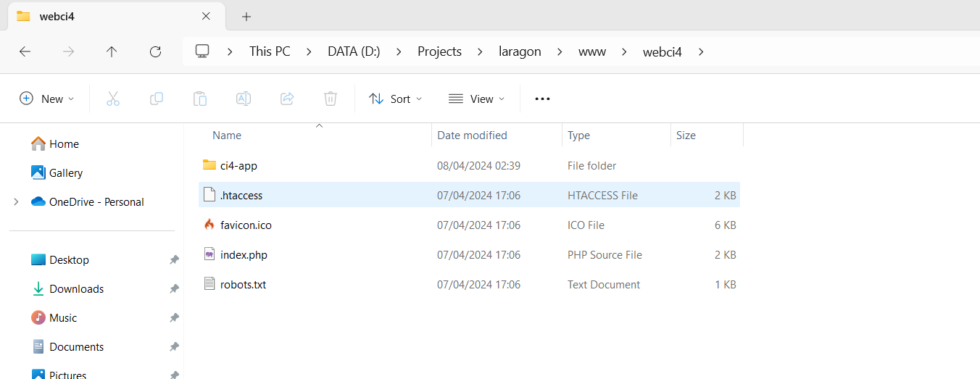Click the 'ICO File' type cell
The width and height of the screenshot is (980, 379).
586,225
